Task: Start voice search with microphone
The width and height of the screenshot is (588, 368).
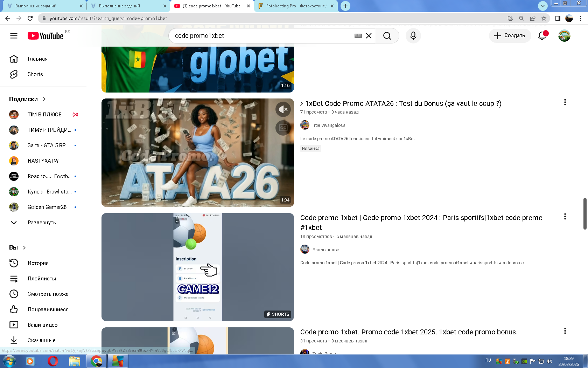Action: pyautogui.click(x=413, y=36)
